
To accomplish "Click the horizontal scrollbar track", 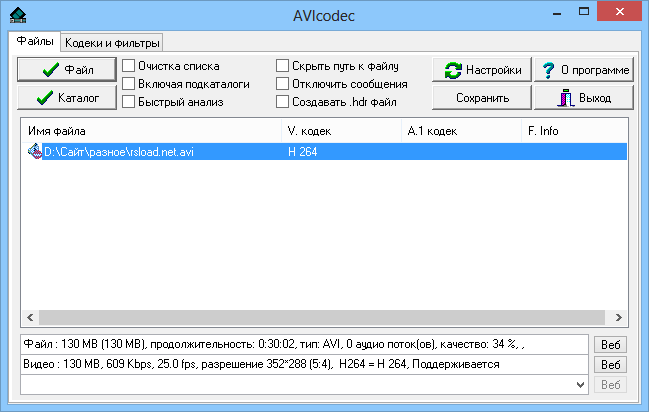I will click(x=322, y=318).
